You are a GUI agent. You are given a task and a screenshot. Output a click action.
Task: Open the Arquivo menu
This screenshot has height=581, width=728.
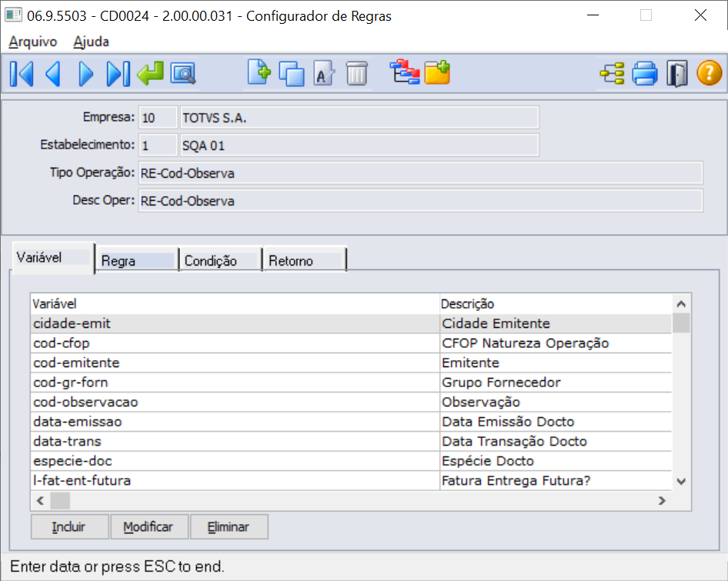pos(33,42)
